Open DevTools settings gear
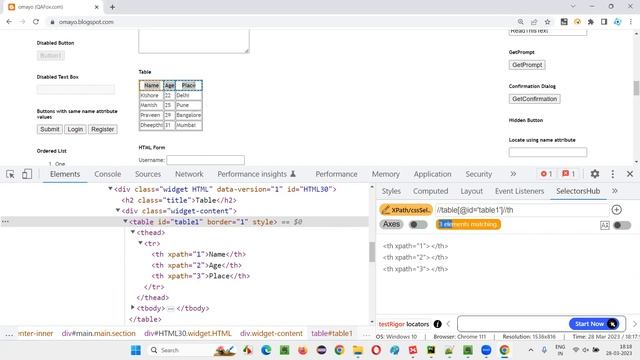640x360 pixels. tap(595, 174)
